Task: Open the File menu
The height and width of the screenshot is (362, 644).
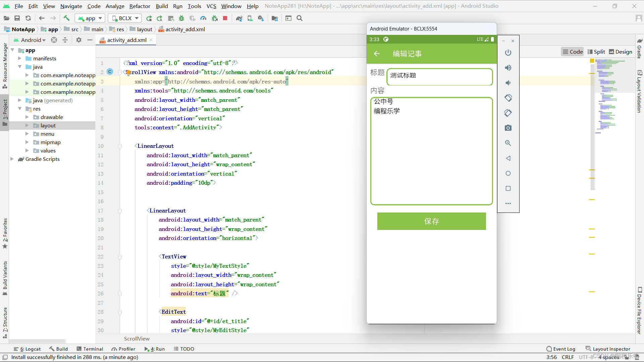Action: pyautogui.click(x=19, y=6)
